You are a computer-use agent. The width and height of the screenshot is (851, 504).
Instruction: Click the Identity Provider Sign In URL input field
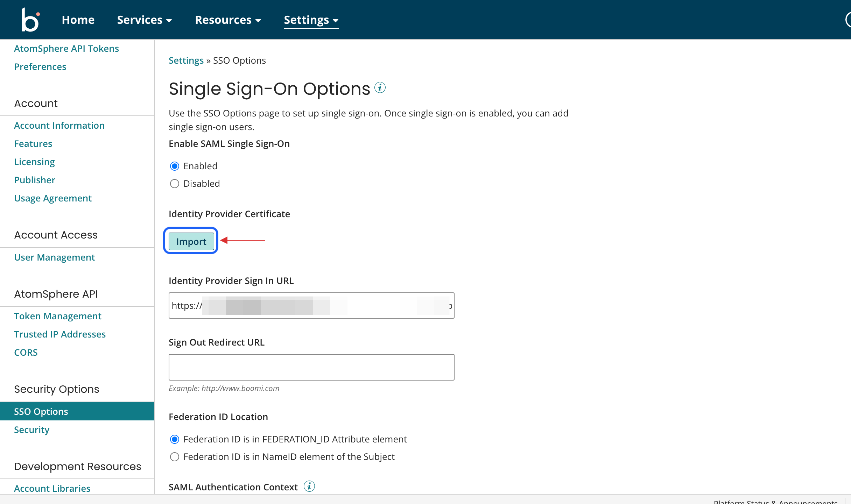pyautogui.click(x=311, y=305)
